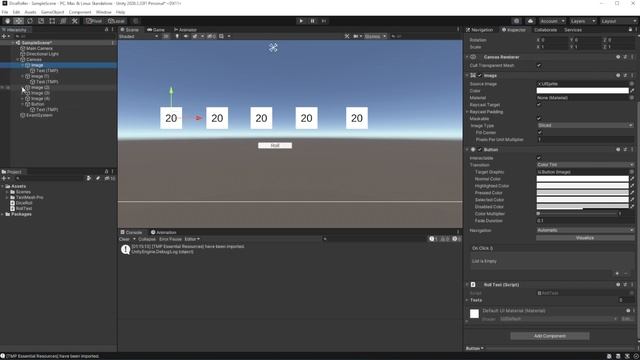The width and height of the screenshot is (640, 360).
Task: Select the Move tool in the toolbar
Action: pos(18,21)
